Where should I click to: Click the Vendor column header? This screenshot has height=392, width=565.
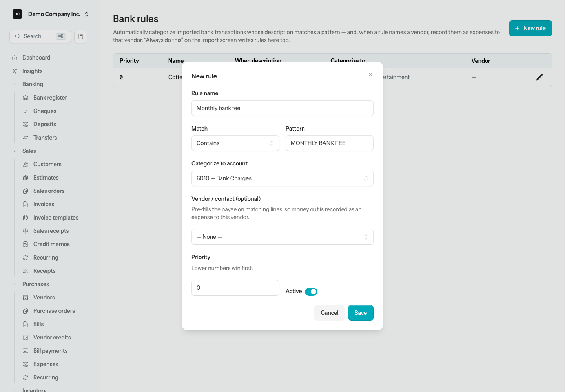point(481,61)
